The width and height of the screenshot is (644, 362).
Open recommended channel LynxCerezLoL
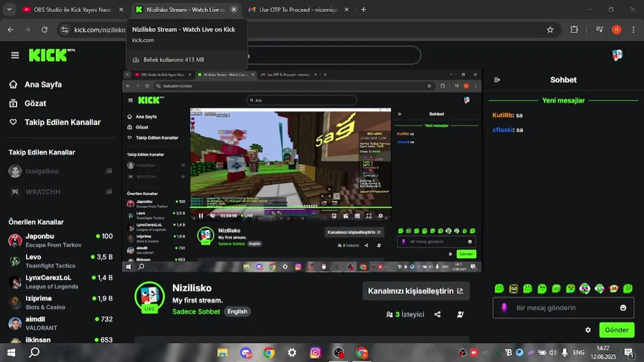click(x=60, y=282)
